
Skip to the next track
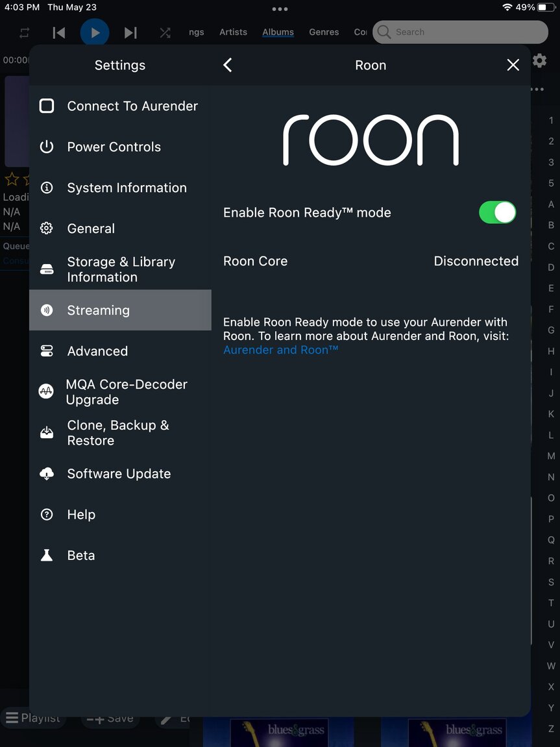tap(130, 32)
